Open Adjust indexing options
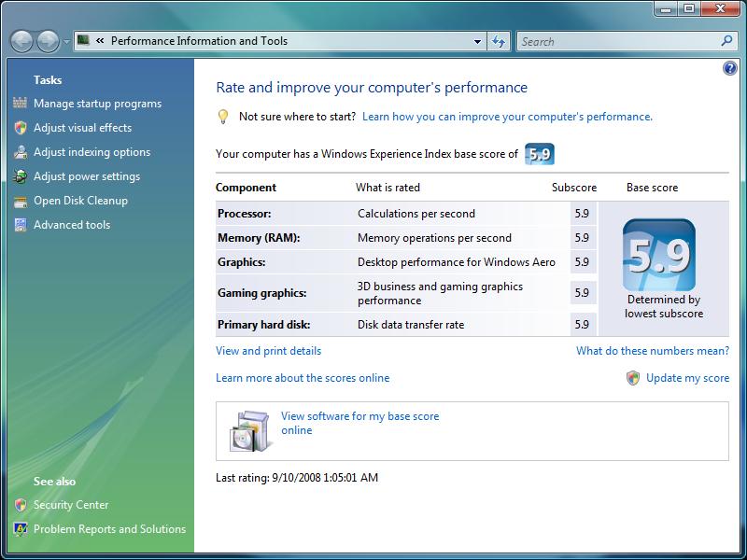This screenshot has width=747, height=560. coord(92,152)
